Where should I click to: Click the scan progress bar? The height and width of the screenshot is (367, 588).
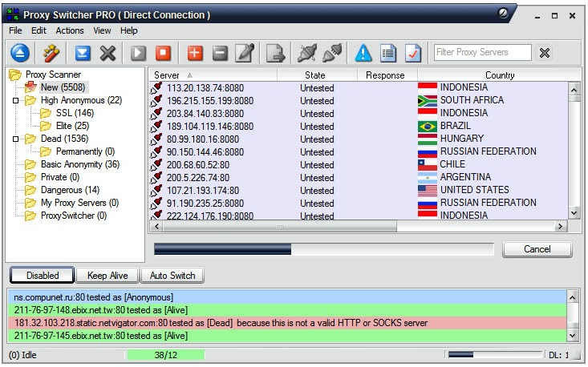323,249
